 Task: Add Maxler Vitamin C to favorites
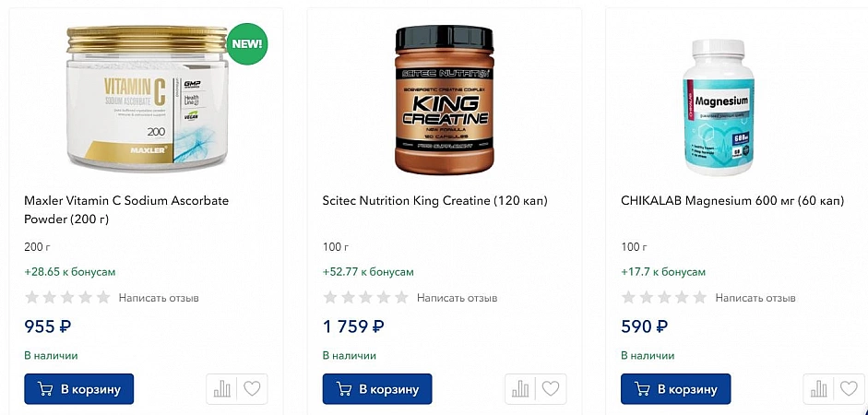(x=252, y=389)
